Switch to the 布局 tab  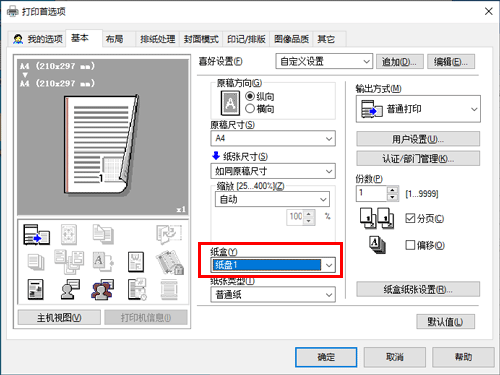[x=118, y=39]
